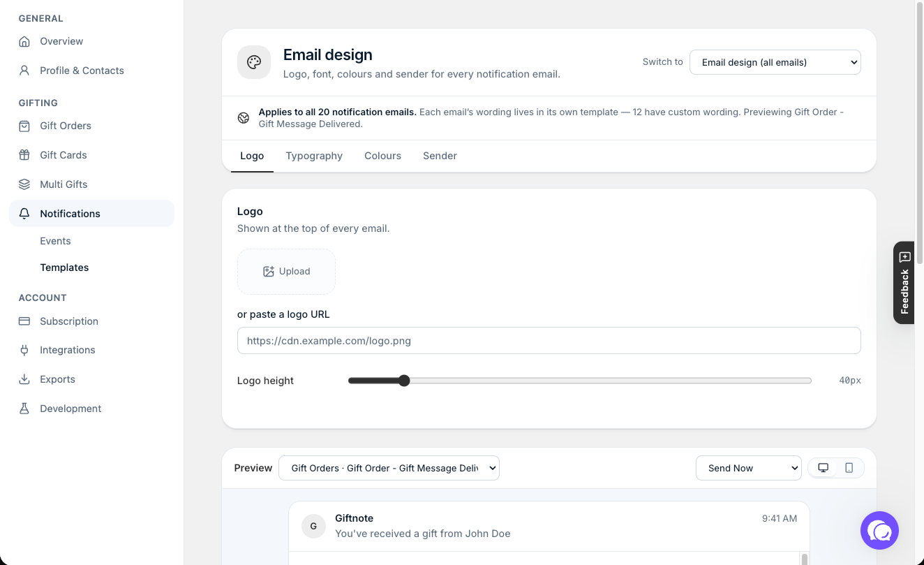Image resolution: width=924 pixels, height=565 pixels.
Task: Switch preview to mobile view
Action: pyautogui.click(x=849, y=468)
